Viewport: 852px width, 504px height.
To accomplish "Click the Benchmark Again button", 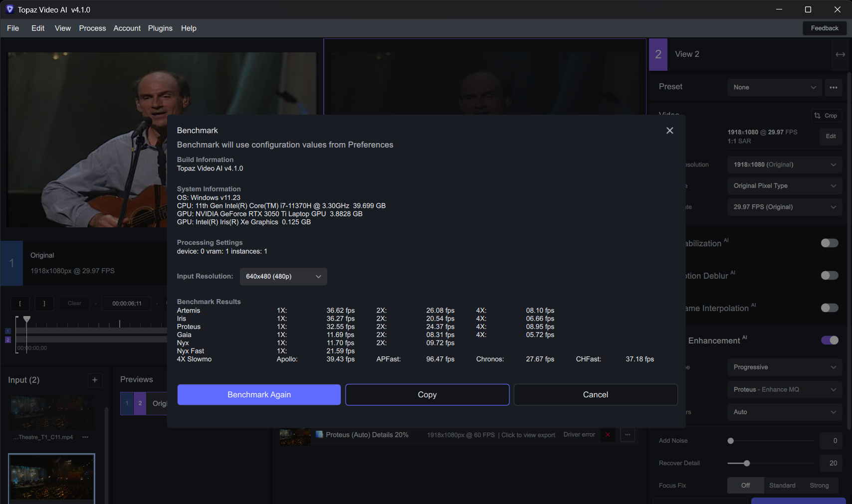I will pos(259,395).
